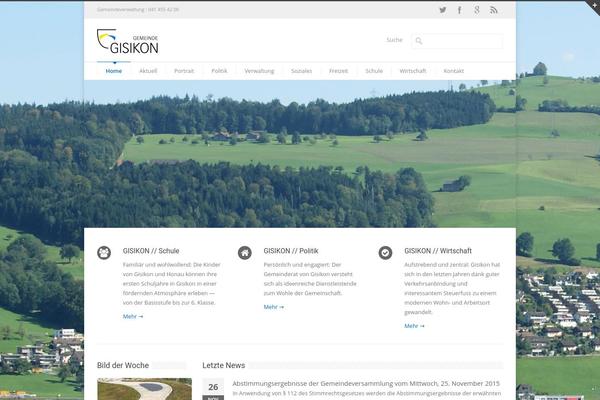
Task: Click the GISIKON // Schule heading
Action: [x=151, y=251]
